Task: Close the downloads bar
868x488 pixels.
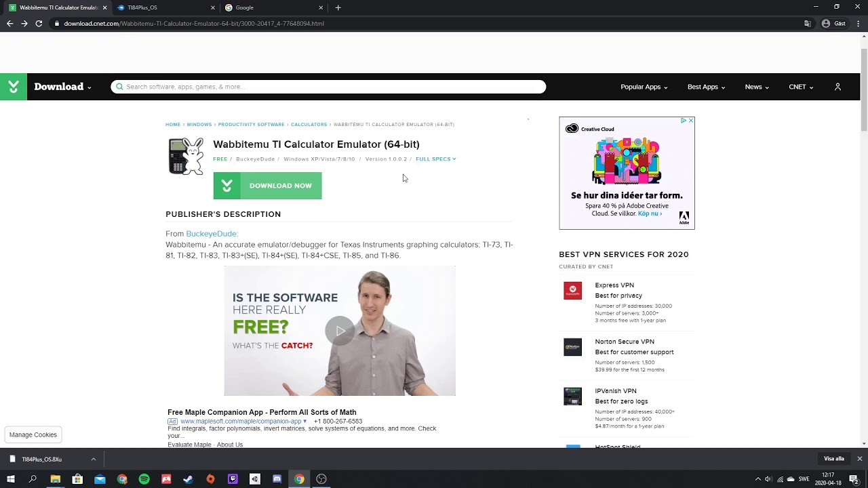Action: pyautogui.click(x=859, y=459)
